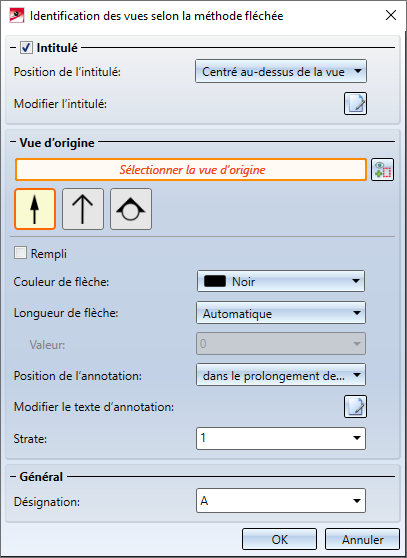Image resolution: width=407 pixels, height=558 pixels.
Task: Expand the Longueur de flèche dropdown
Action: click(x=281, y=313)
